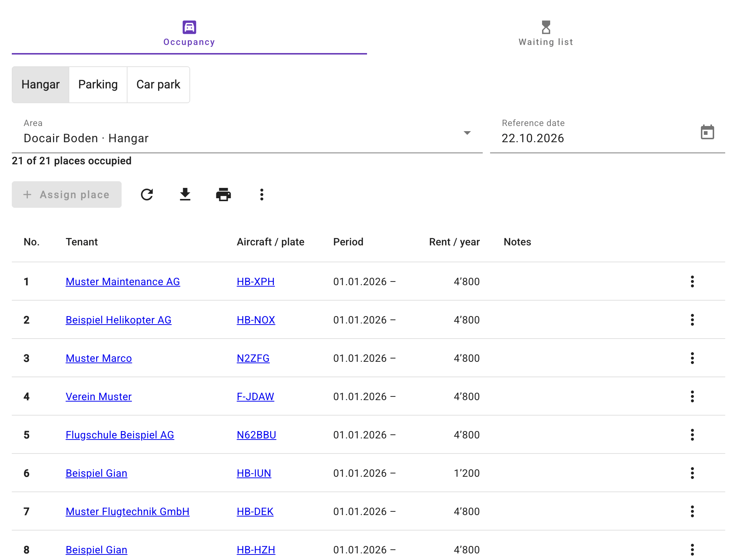The width and height of the screenshot is (737, 560).
Task: Open tenant link Beispiel Helikopter AG
Action: [x=119, y=320]
